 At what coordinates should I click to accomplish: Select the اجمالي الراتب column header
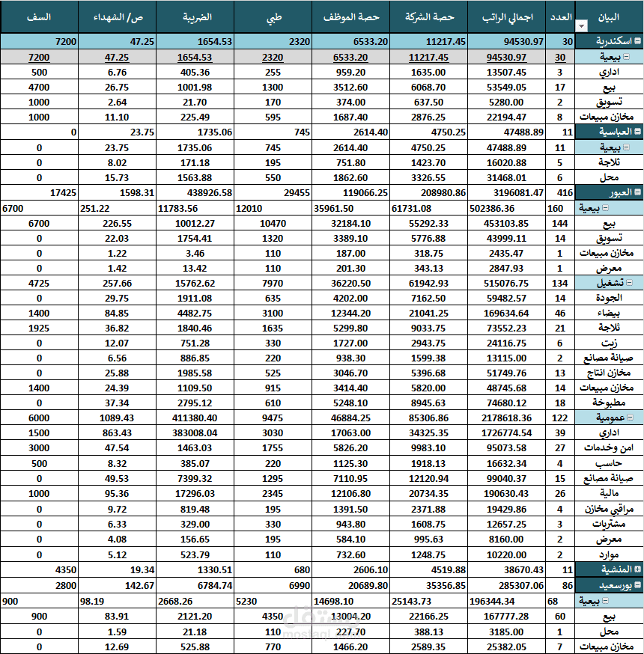click(507, 16)
